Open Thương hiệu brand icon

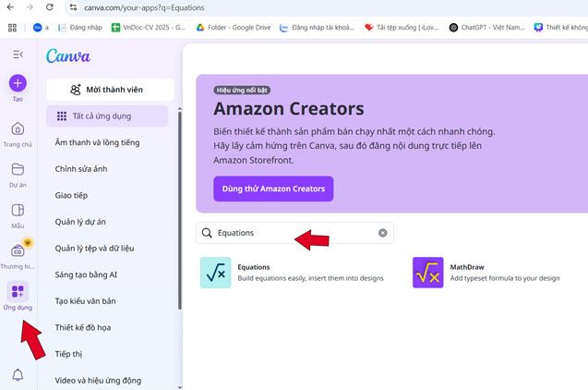coord(18,251)
